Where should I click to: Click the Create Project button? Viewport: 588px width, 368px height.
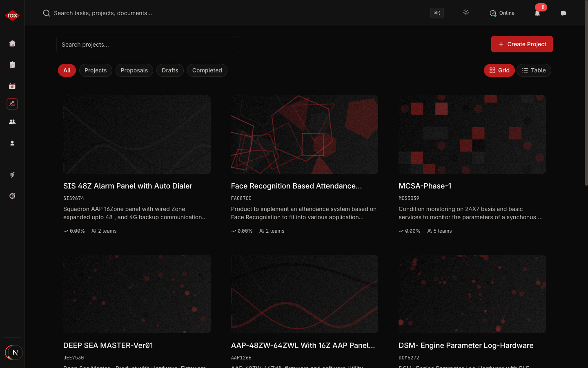coord(522,44)
